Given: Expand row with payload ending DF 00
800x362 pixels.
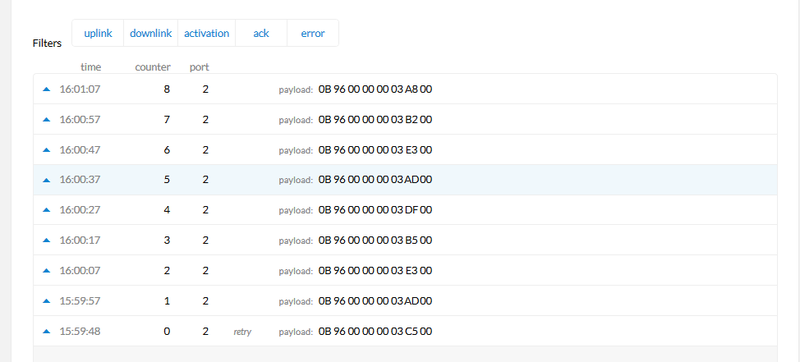Looking at the screenshot, I should [405, 210].
